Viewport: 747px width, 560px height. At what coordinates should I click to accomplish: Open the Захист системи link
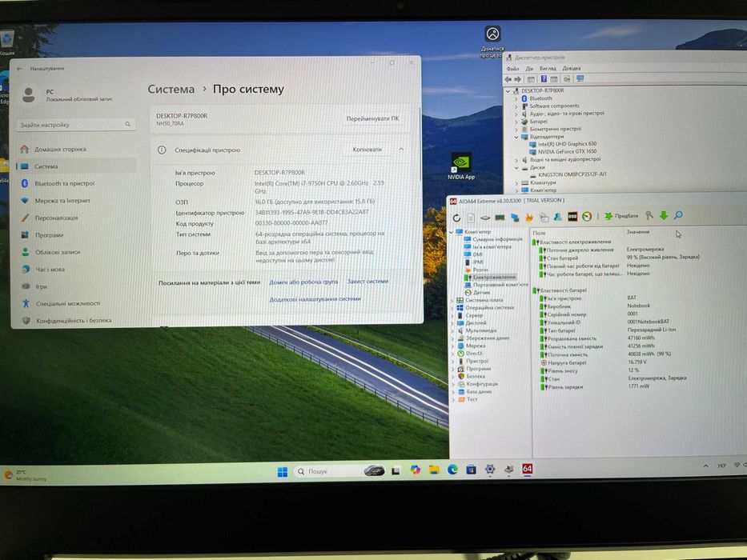(367, 282)
